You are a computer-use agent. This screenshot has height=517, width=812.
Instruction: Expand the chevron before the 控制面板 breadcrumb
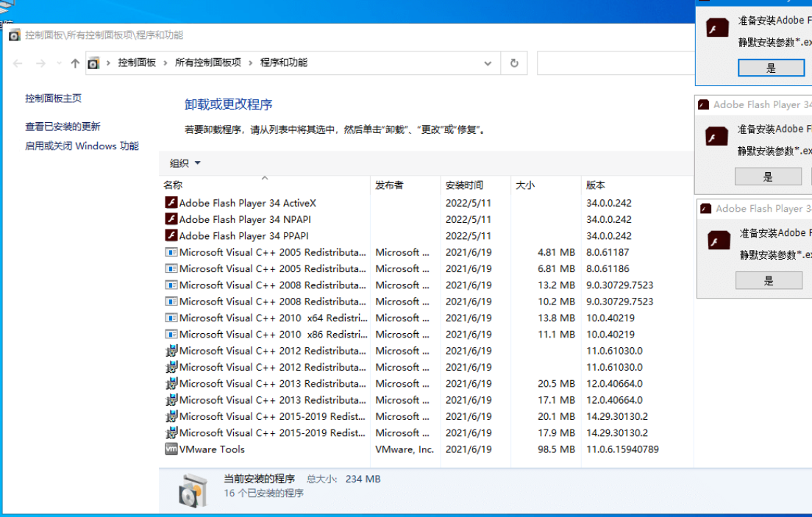tap(108, 63)
